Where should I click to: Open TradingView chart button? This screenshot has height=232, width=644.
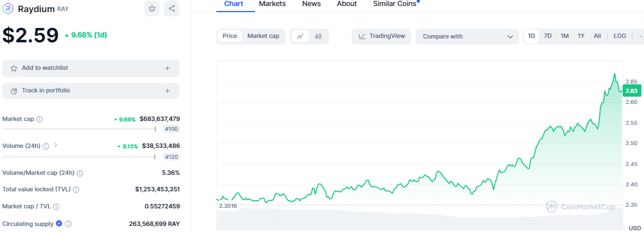381,36
